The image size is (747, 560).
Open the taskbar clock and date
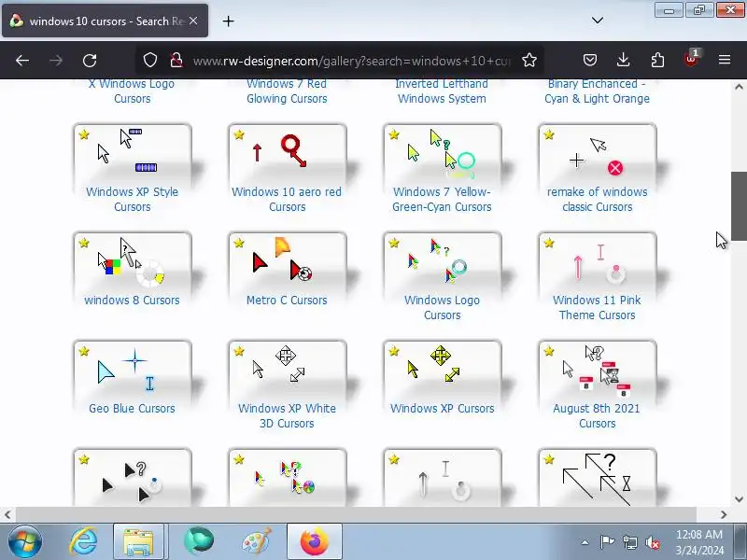[698, 542]
